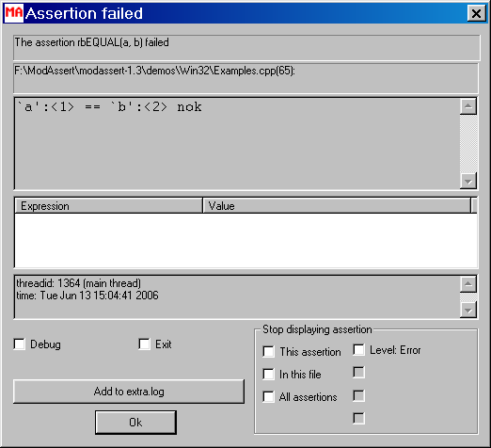Click the time: Tue Jun 13 15:04:41 2006 line
The height and width of the screenshot is (448, 491).
pyautogui.click(x=87, y=296)
